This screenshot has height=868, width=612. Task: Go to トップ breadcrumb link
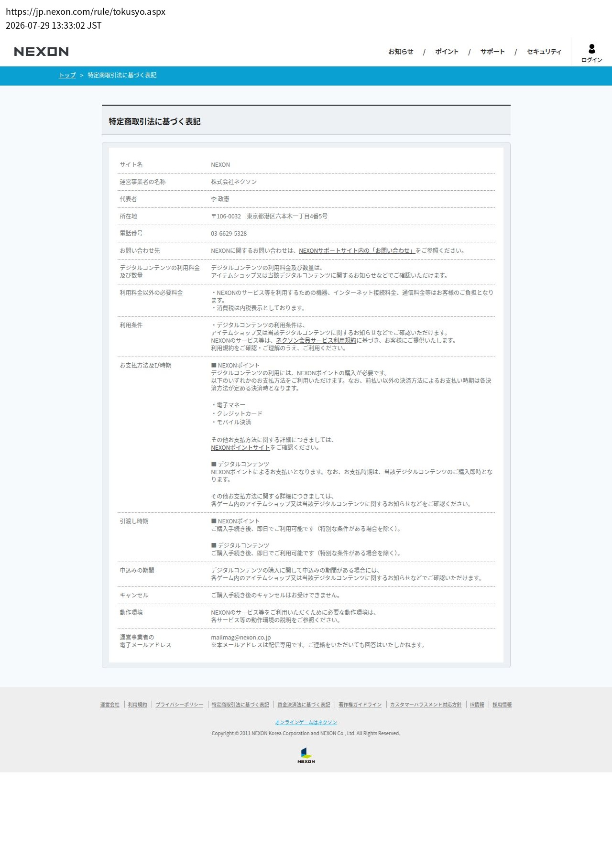coord(67,76)
